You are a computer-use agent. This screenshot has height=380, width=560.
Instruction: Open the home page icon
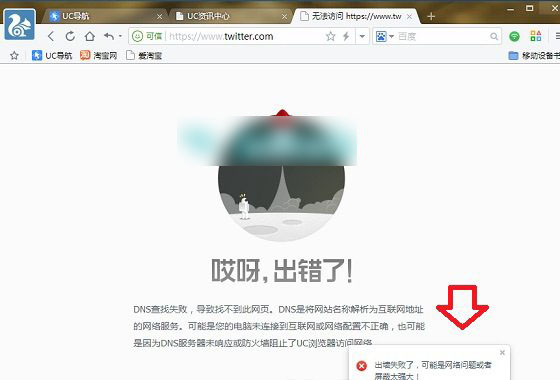coord(90,36)
